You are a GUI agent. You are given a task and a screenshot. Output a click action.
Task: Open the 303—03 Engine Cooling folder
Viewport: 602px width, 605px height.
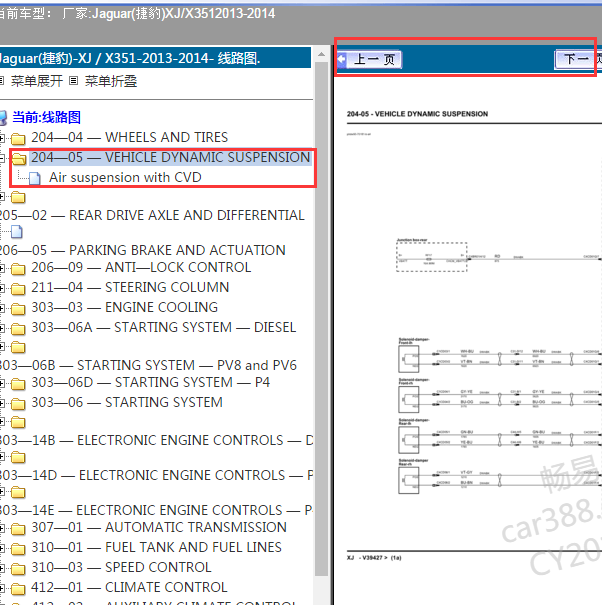(124, 308)
